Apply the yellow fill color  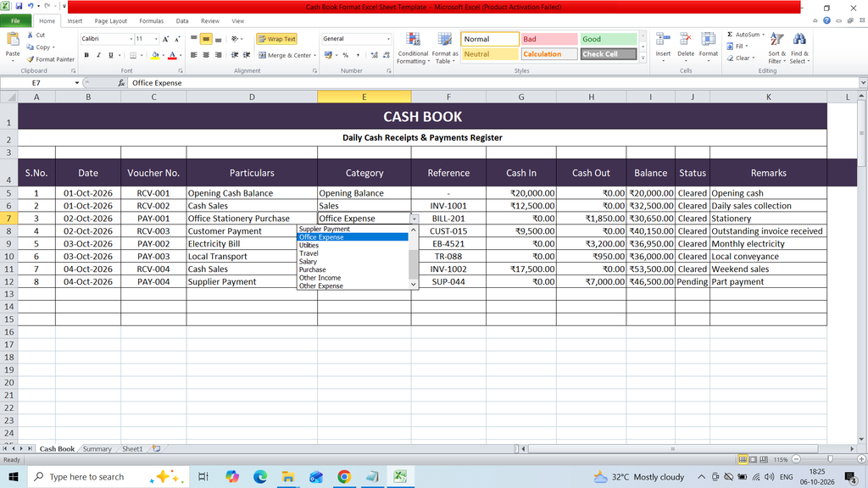(x=155, y=55)
